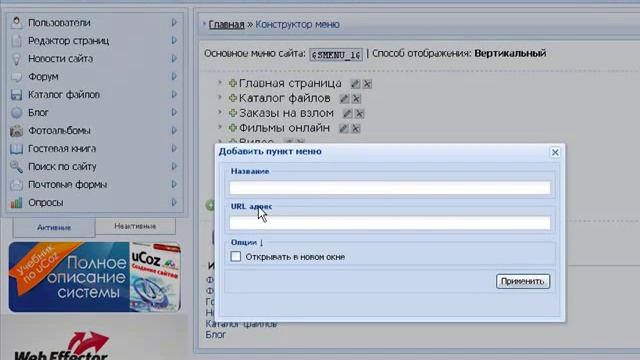Expand Пользователи submenu arrow
The width and height of the screenshot is (640, 360).
click(174, 22)
